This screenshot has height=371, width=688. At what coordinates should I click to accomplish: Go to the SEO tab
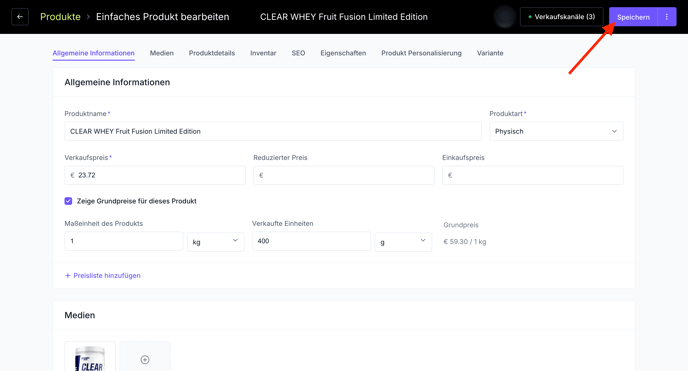click(x=298, y=53)
